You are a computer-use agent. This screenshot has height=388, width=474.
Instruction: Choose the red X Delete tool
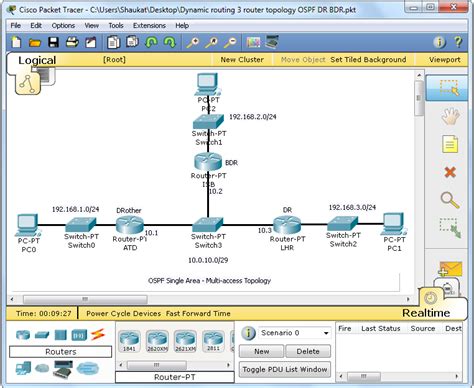pyautogui.click(x=450, y=172)
